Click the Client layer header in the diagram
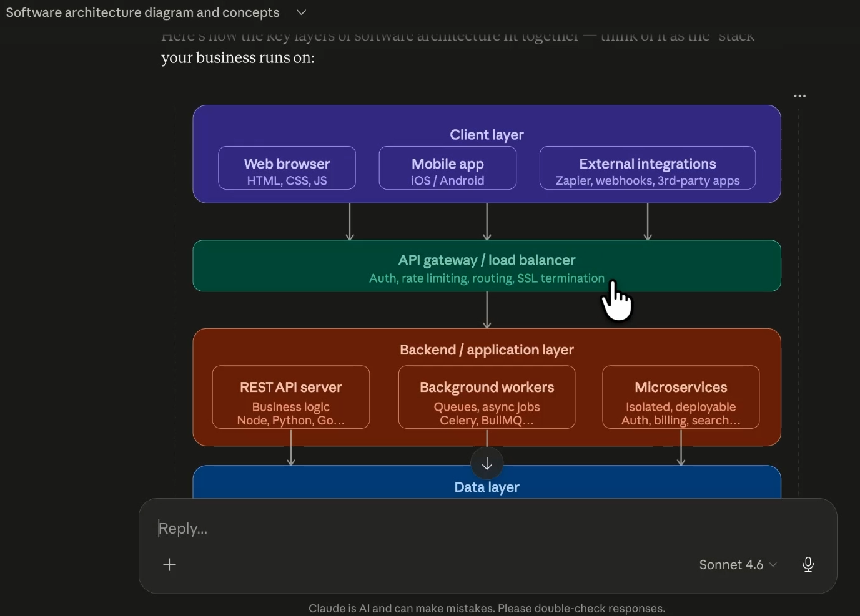Screen dimensions: 860x616 coord(487,134)
